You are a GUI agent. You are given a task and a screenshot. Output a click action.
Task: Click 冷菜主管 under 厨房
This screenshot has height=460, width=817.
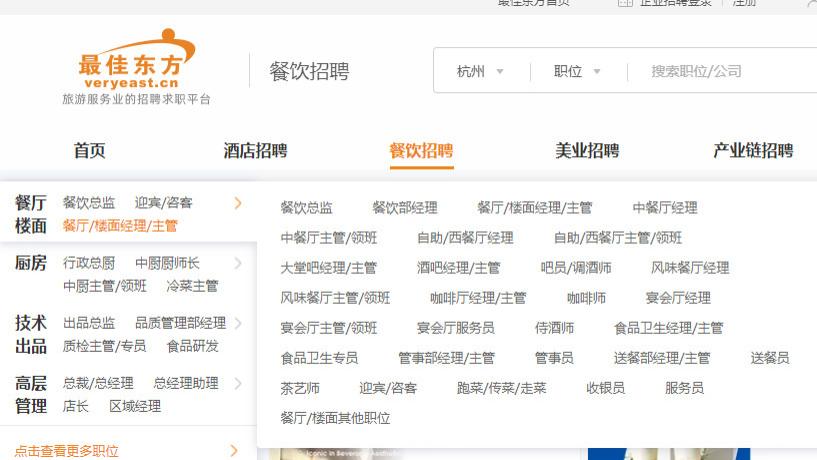[192, 286]
